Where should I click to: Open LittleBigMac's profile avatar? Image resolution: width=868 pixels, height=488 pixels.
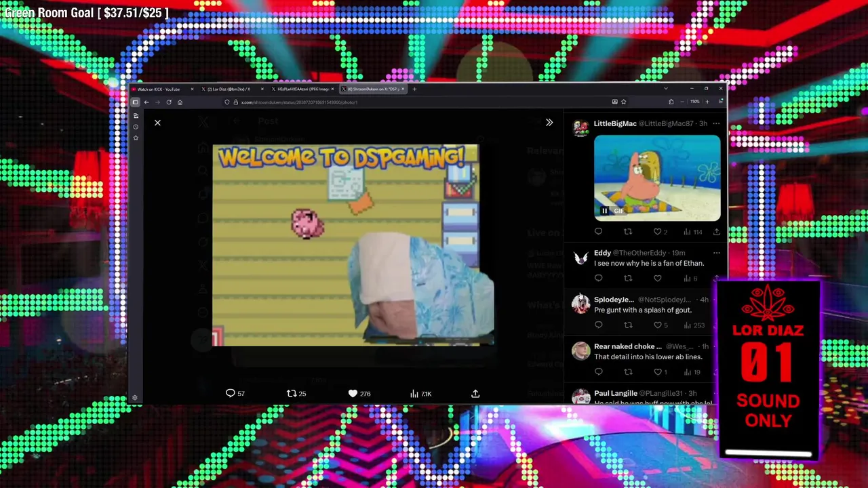pos(580,128)
